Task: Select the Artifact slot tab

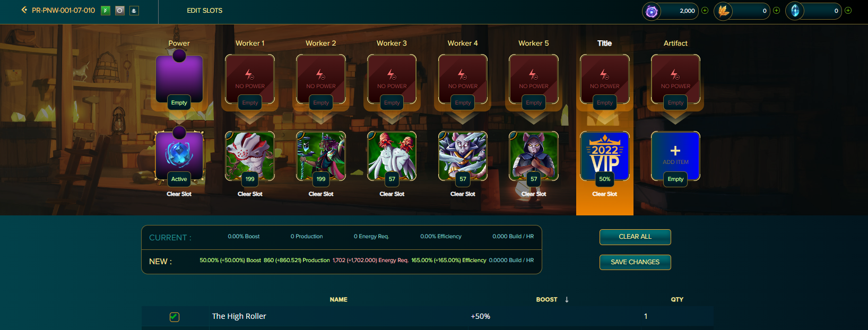Action: (x=675, y=44)
